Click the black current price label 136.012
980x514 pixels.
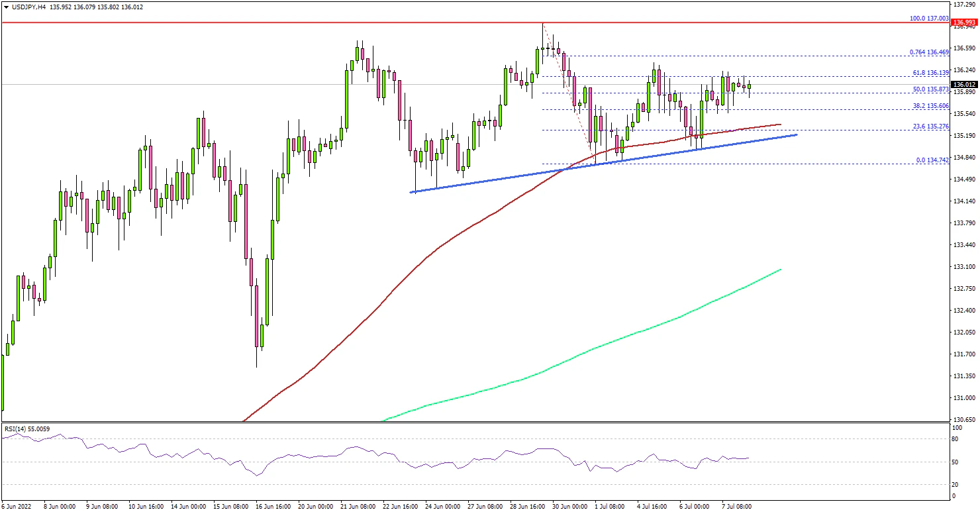tap(964, 85)
